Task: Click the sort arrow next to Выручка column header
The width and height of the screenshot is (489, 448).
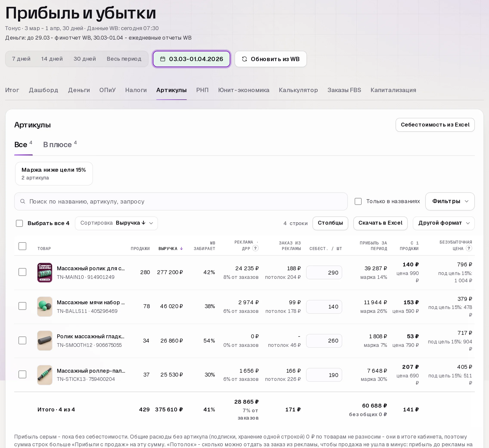Action: point(181,248)
